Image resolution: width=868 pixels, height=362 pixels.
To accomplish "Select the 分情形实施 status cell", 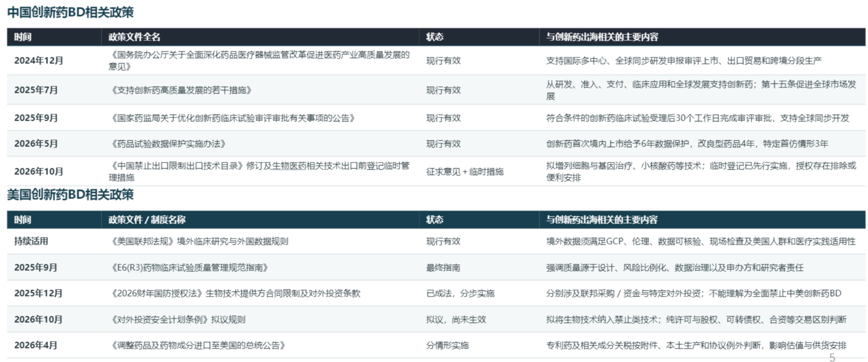I will click(x=448, y=345).
